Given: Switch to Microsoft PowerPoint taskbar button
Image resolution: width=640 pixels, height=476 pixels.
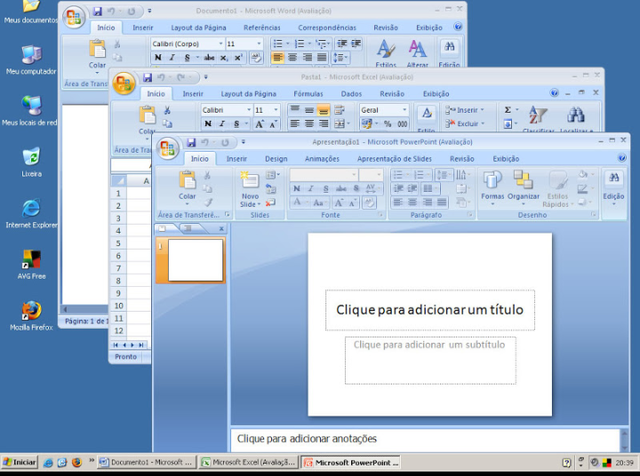Looking at the screenshot, I should 351,462.
